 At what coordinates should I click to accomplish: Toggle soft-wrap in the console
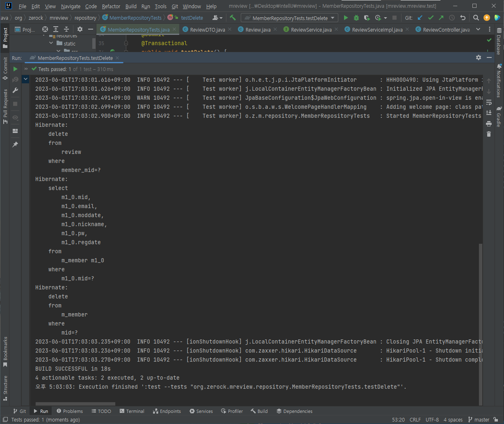pyautogui.click(x=488, y=102)
